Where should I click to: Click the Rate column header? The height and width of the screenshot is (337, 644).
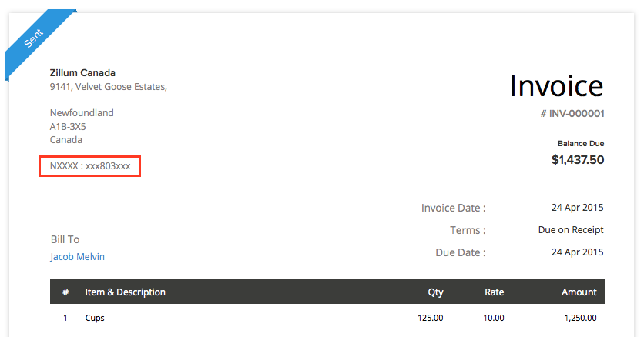pyautogui.click(x=494, y=292)
